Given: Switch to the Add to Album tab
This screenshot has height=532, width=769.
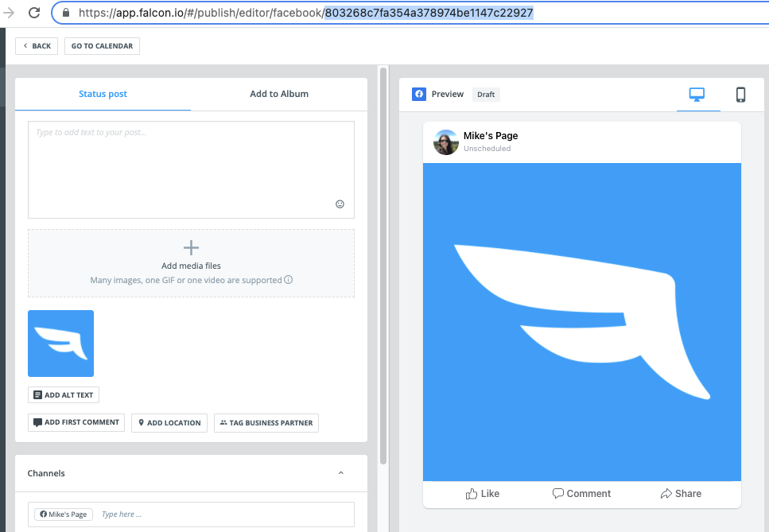Looking at the screenshot, I should pos(279,94).
